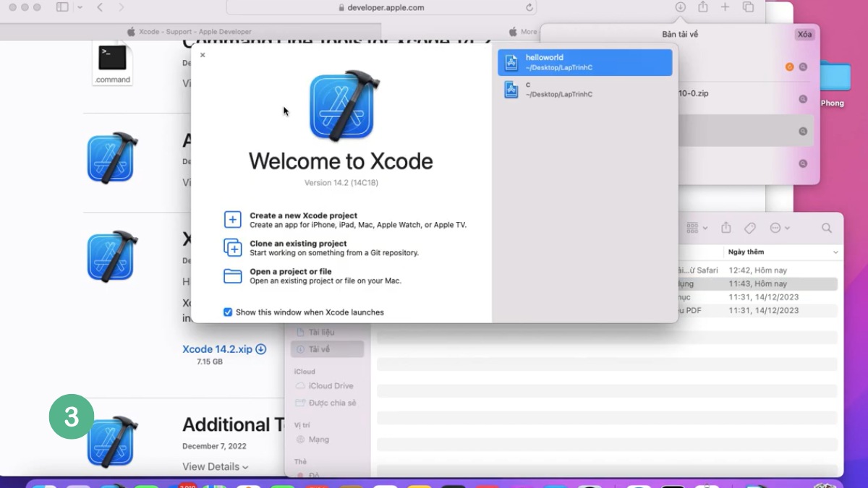Close the Welcome to Xcode window
This screenshot has height=488, width=868.
pos(203,55)
